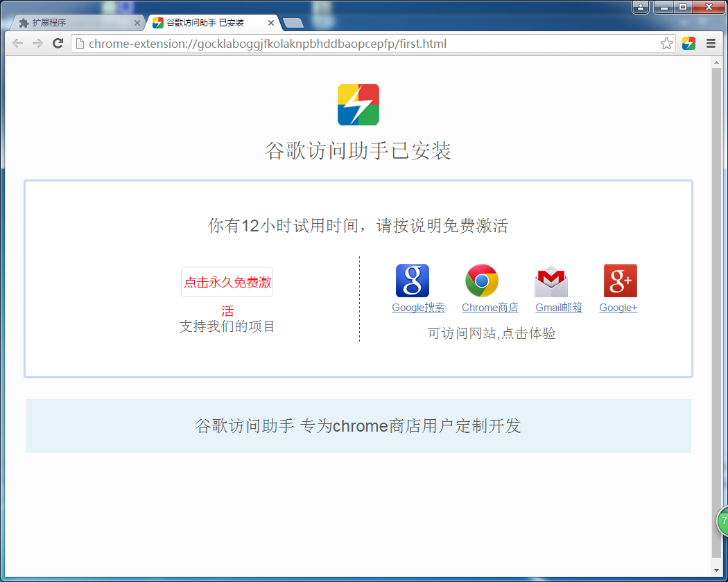Click the scrollbar down arrow
This screenshot has width=728, height=582.
click(717, 570)
